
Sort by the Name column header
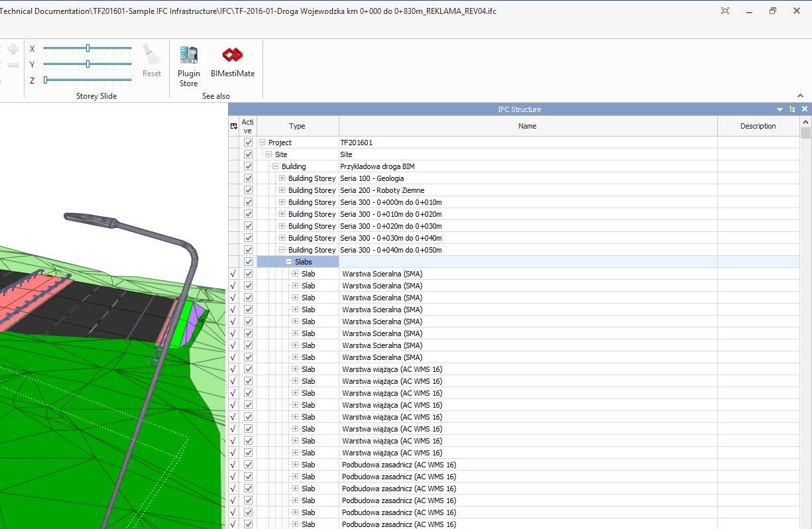pos(528,126)
